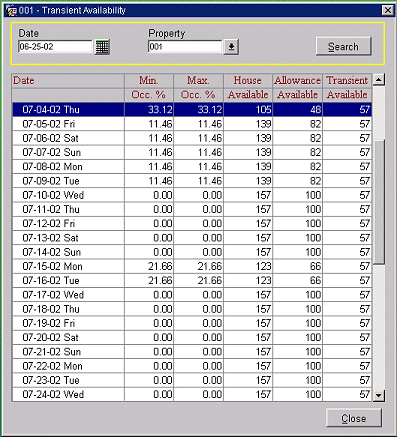Screen dimensions: 397x437
Task: Select the 07-15-02 Mon row
Action: pyautogui.click(x=192, y=266)
